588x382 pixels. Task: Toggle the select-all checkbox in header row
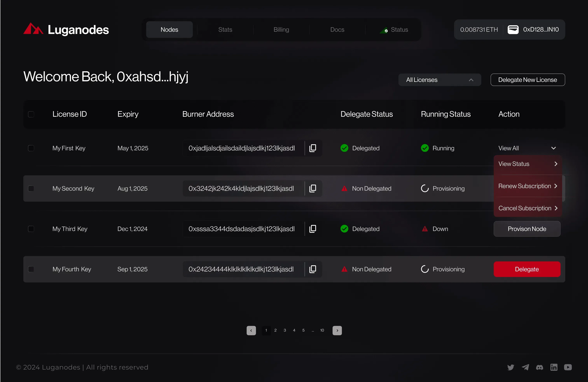pyautogui.click(x=31, y=114)
